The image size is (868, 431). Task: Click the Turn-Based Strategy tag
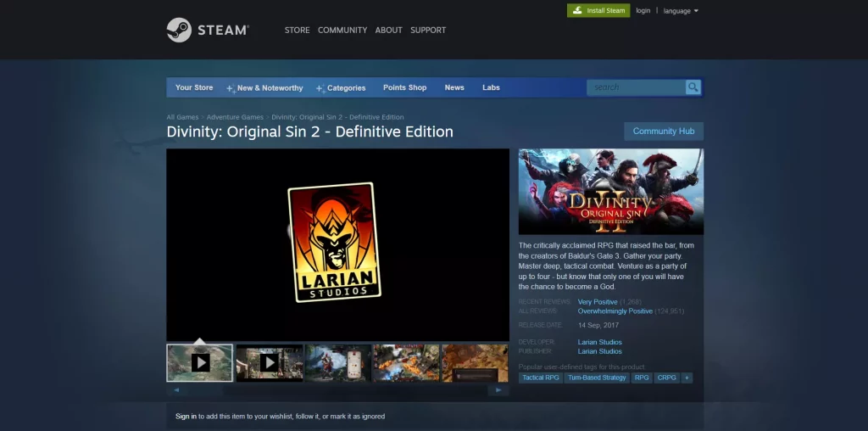tap(598, 378)
